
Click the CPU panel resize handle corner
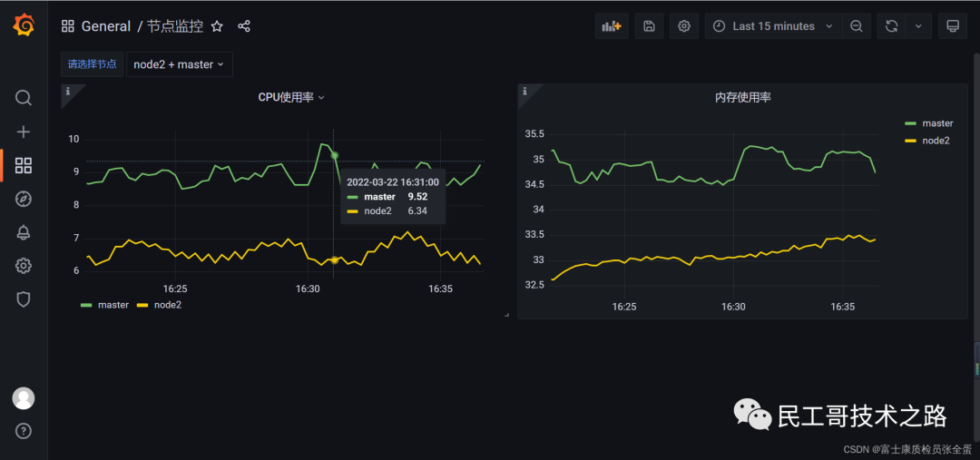tap(506, 315)
